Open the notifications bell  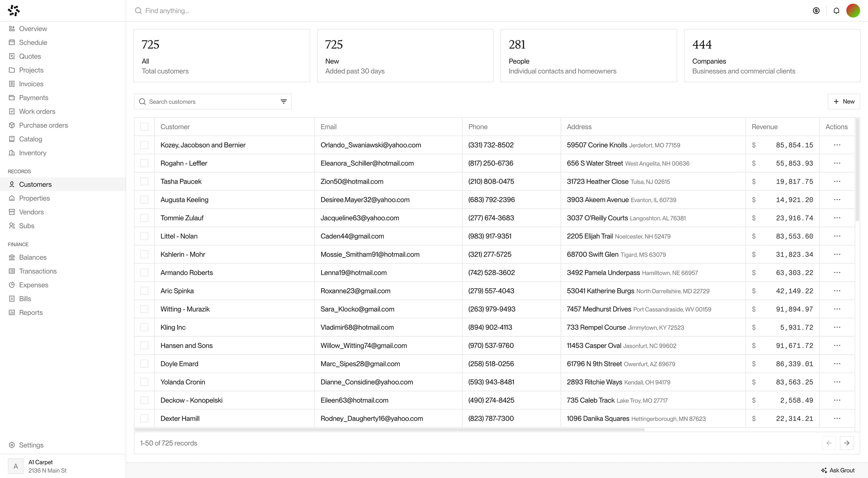click(836, 11)
